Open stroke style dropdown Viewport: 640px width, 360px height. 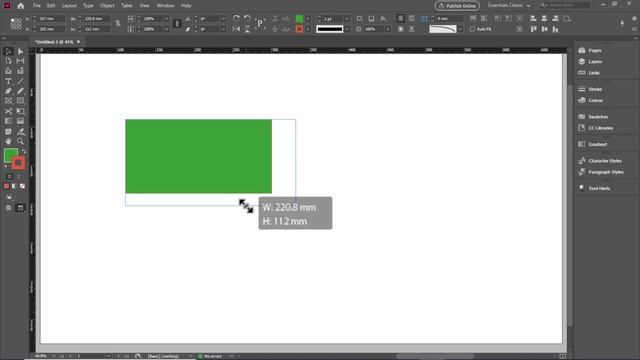pos(347,29)
